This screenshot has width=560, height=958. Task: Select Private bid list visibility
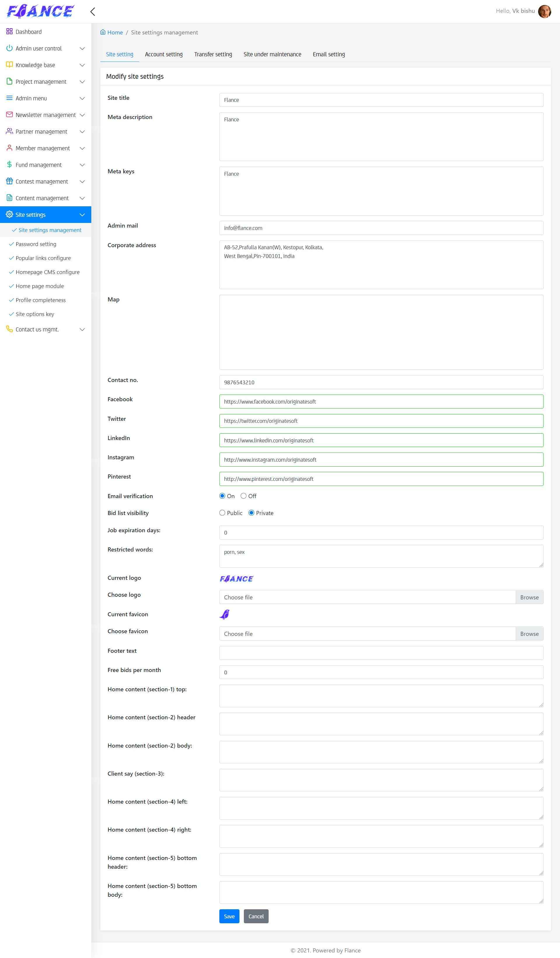[251, 513]
